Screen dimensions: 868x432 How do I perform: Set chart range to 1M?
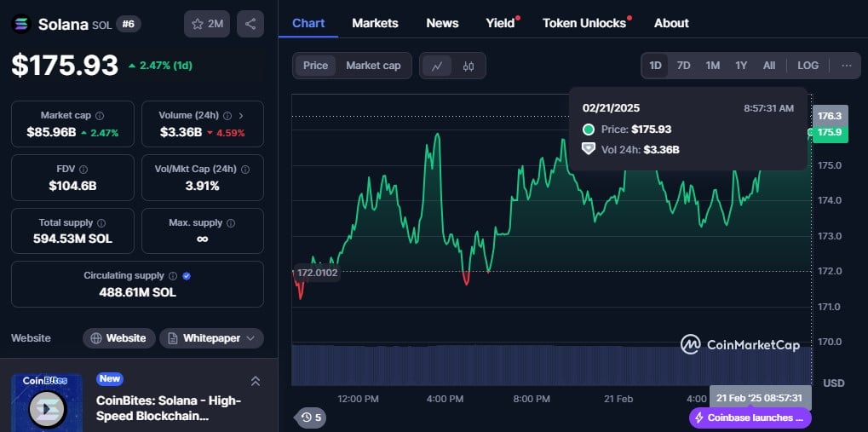click(712, 66)
